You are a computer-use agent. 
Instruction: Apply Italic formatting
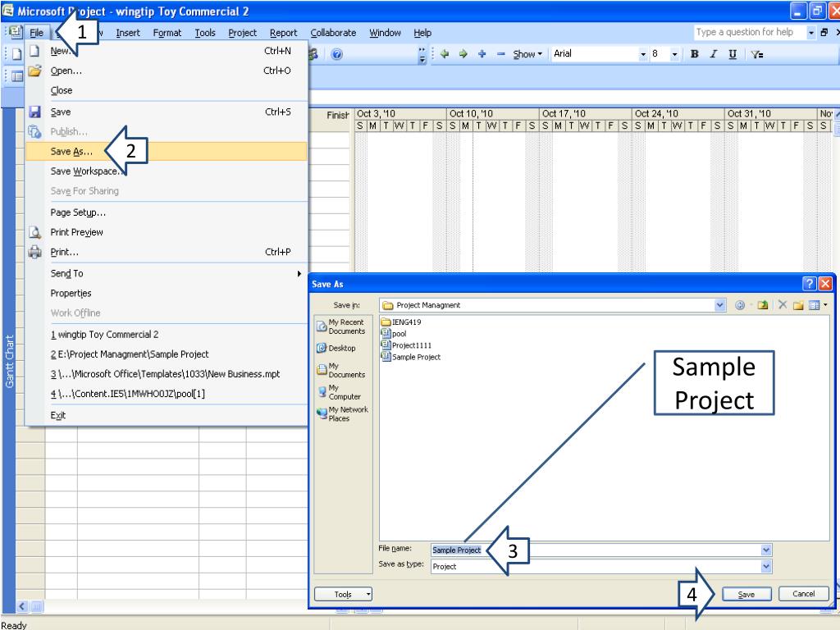tap(713, 54)
